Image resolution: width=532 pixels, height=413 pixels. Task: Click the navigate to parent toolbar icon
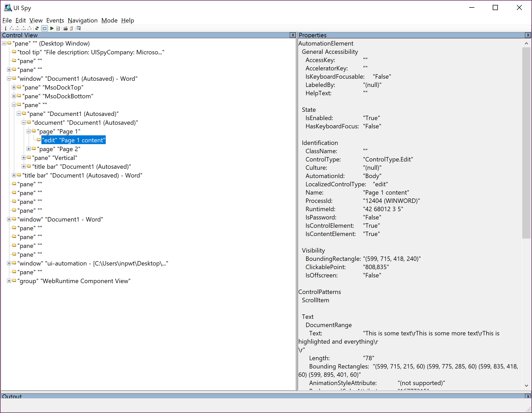coord(6,28)
